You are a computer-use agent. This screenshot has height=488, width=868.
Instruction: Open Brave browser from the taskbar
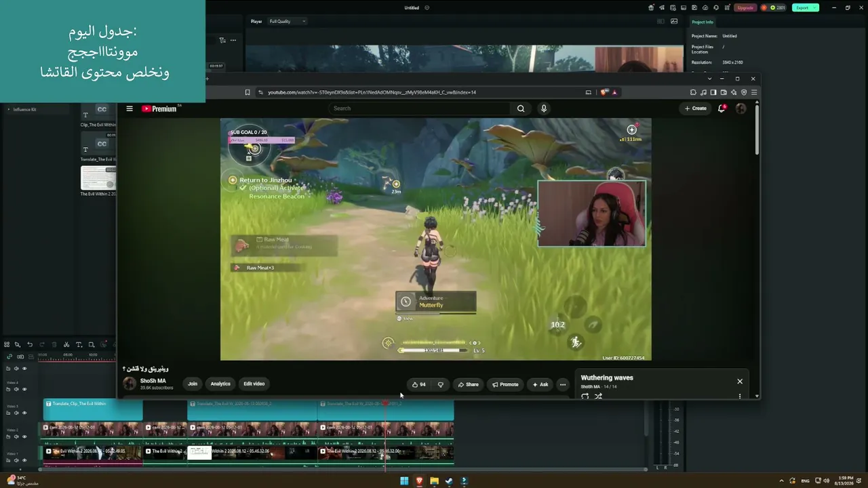coord(419,481)
